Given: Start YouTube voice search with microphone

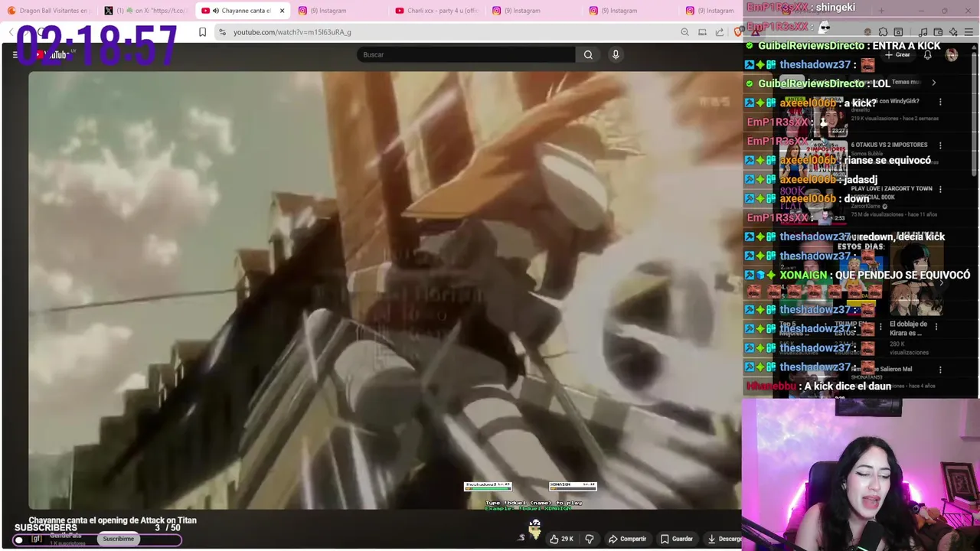Looking at the screenshot, I should coord(616,54).
